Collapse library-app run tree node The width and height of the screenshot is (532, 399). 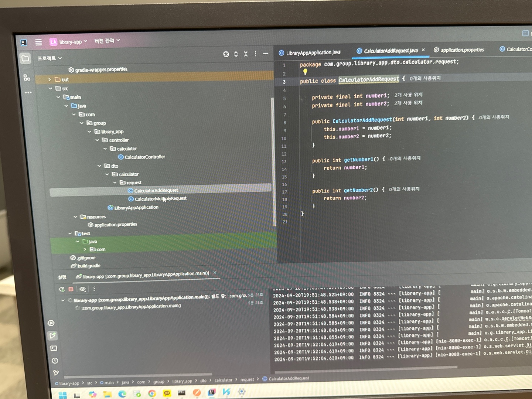[x=63, y=300]
